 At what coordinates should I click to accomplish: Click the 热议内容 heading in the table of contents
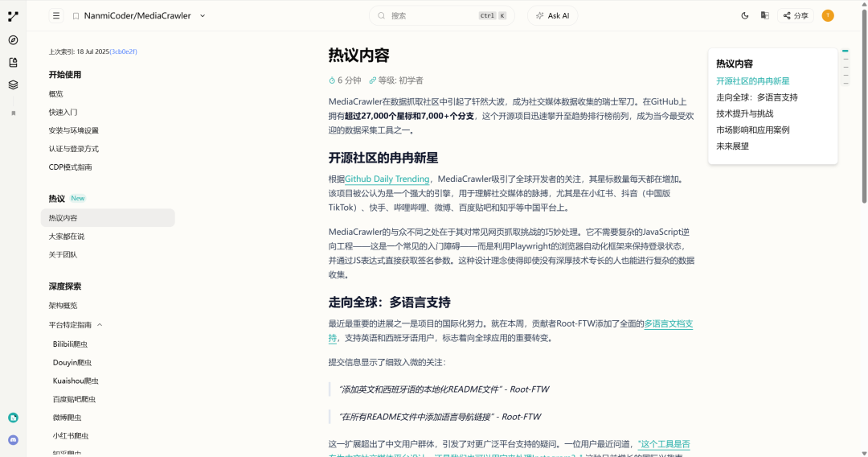click(735, 64)
